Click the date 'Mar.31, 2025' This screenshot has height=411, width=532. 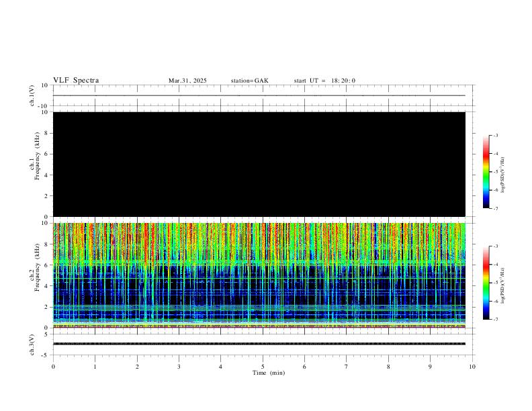point(187,81)
